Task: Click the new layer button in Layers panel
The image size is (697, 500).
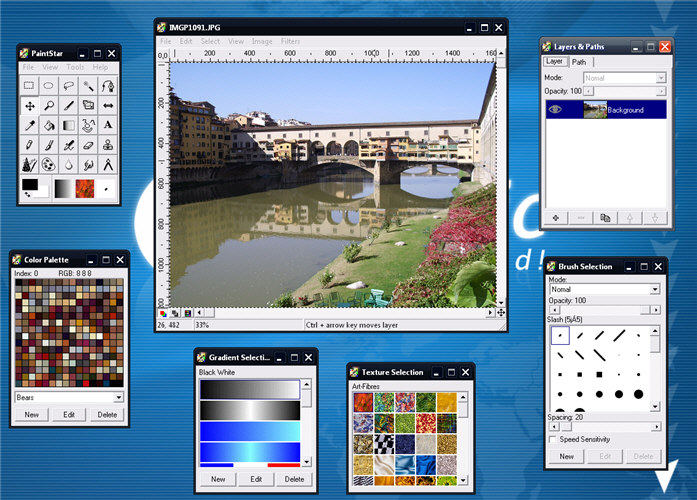Action: 556,218
